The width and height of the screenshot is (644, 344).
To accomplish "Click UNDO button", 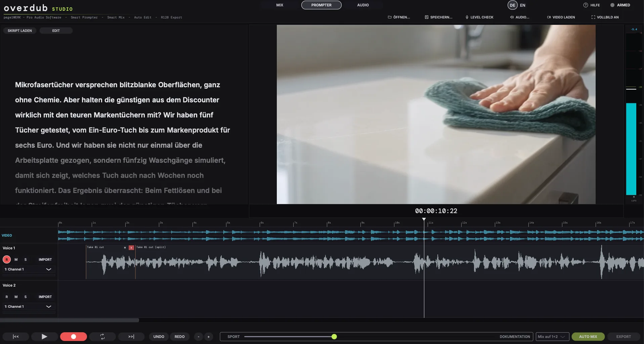I will (159, 337).
